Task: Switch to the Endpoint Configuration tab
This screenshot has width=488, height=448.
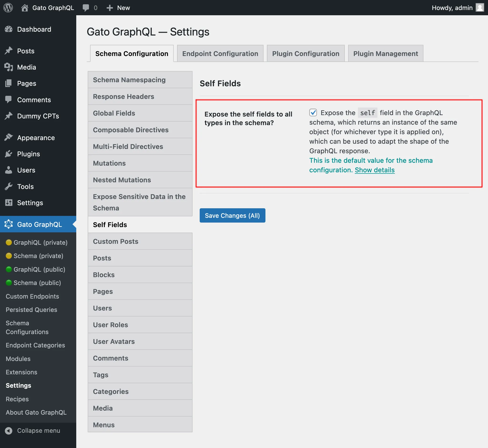Action: (220, 54)
